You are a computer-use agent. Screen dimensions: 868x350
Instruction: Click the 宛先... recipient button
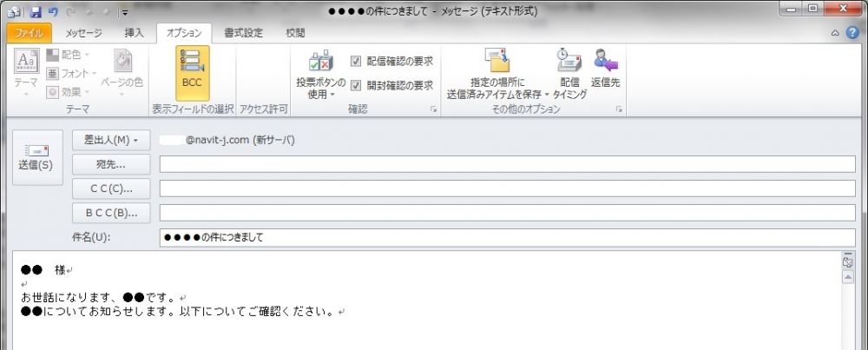(111, 164)
